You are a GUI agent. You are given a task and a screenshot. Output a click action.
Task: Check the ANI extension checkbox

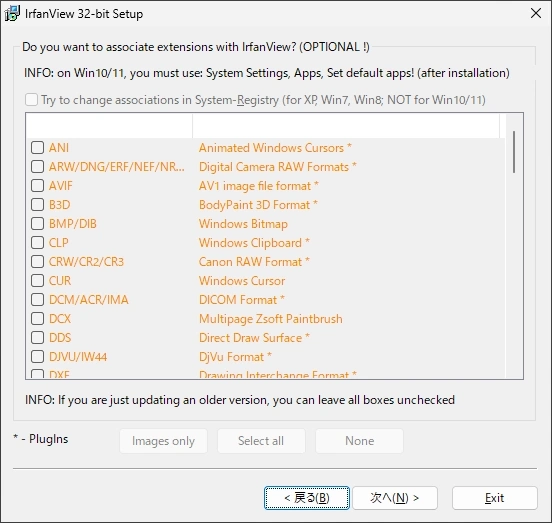click(37, 148)
